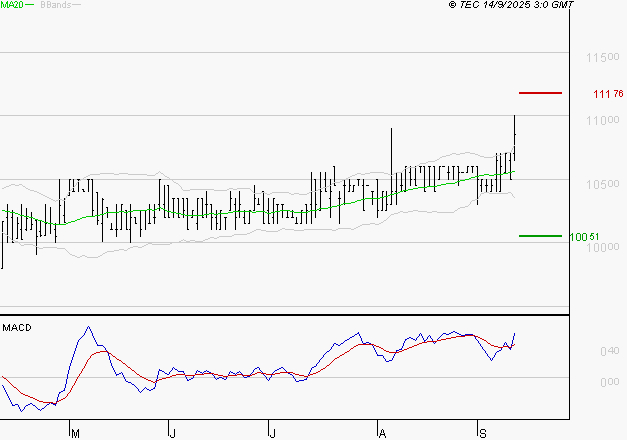Click the M month tick on time axis
This screenshot has width=627, height=440.
click(x=74, y=432)
